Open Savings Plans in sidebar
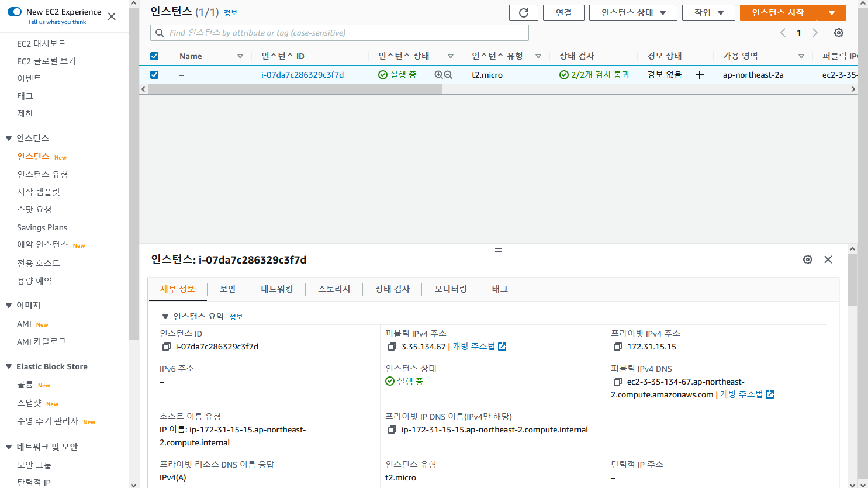Screen dimensions: 868x488 tap(42, 227)
